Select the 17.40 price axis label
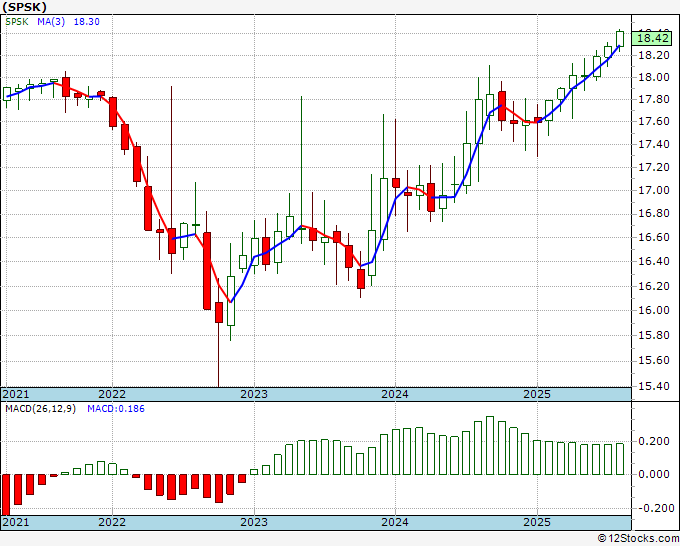The image size is (680, 546). pyautogui.click(x=654, y=144)
